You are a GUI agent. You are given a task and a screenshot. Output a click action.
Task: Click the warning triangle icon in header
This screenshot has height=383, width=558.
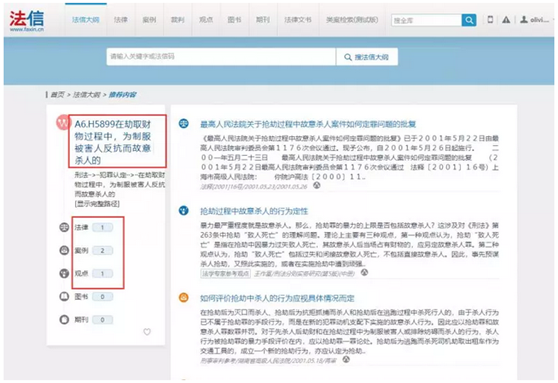506,20
